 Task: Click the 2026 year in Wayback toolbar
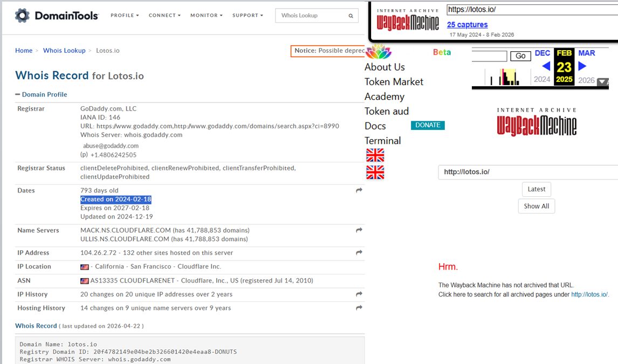(587, 80)
